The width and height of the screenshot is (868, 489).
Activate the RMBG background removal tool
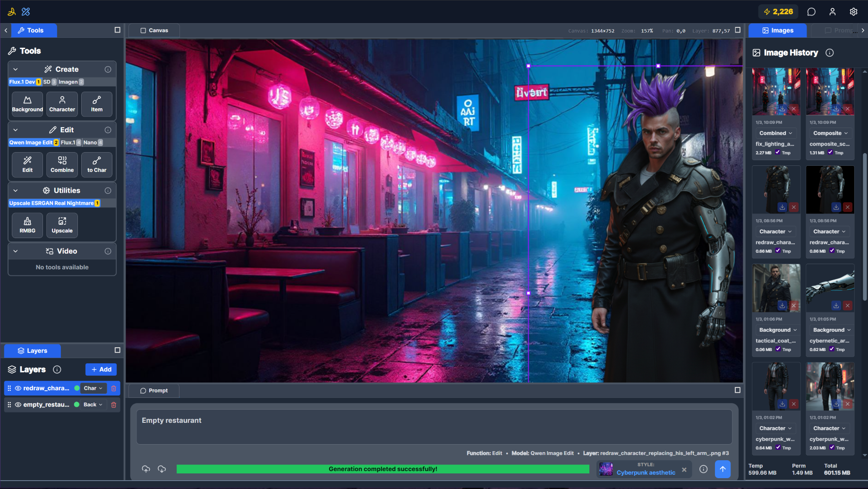[27, 225]
